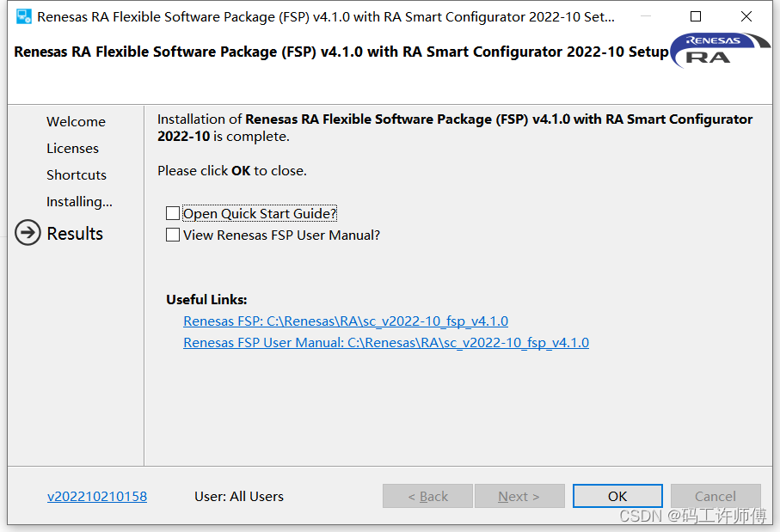
Task: Click the 'Useful Links:' heading
Action: 206,299
